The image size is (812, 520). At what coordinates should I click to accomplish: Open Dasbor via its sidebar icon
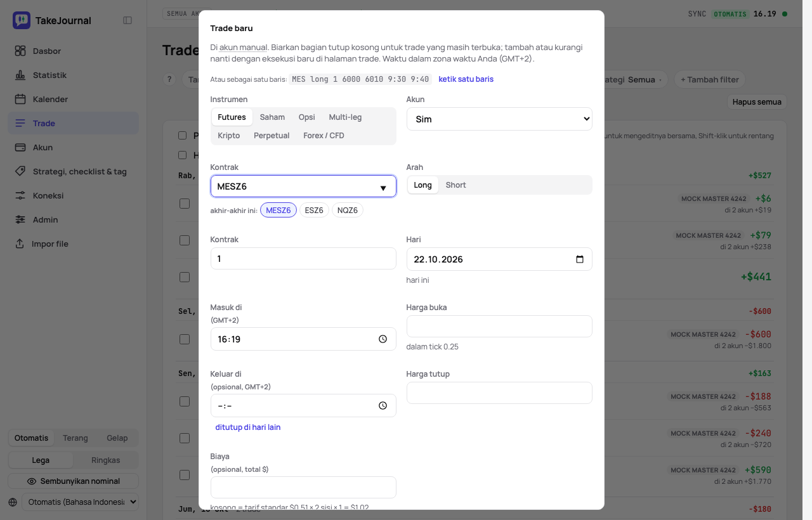(x=20, y=51)
